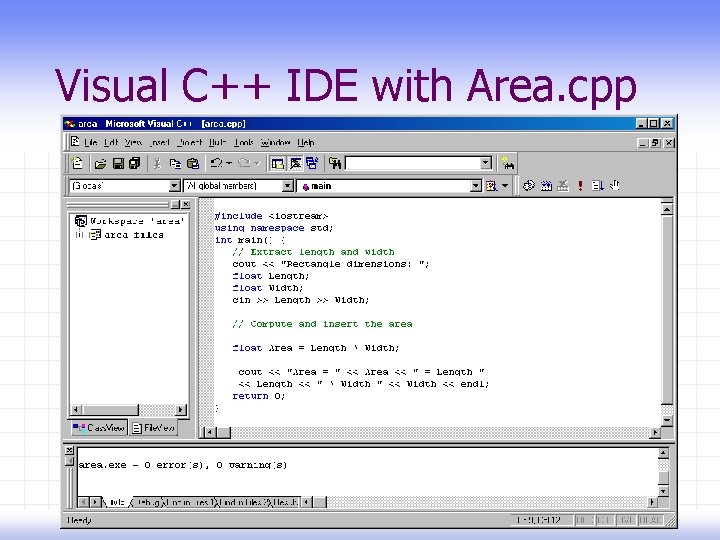Click 'area.exe - 0 error(s)' output line

pyautogui.click(x=183, y=465)
